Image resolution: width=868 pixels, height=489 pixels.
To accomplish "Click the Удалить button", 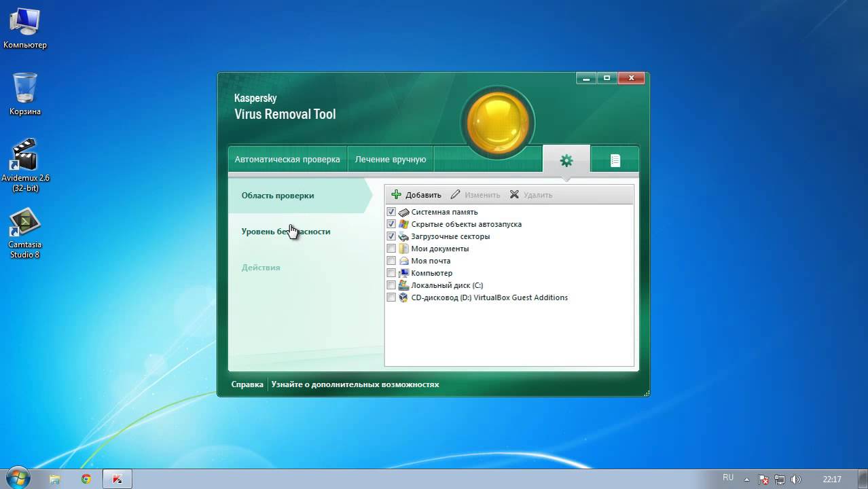I will [x=531, y=195].
